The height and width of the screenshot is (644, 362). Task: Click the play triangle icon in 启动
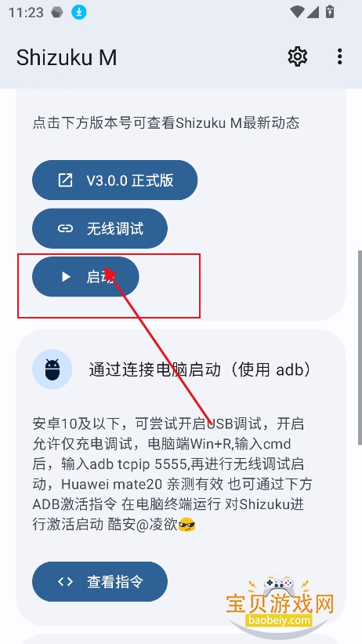coord(66,277)
